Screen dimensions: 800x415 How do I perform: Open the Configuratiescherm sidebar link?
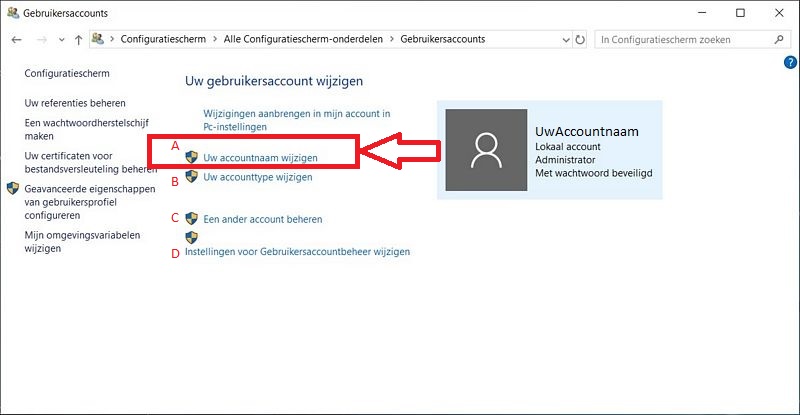pos(67,74)
